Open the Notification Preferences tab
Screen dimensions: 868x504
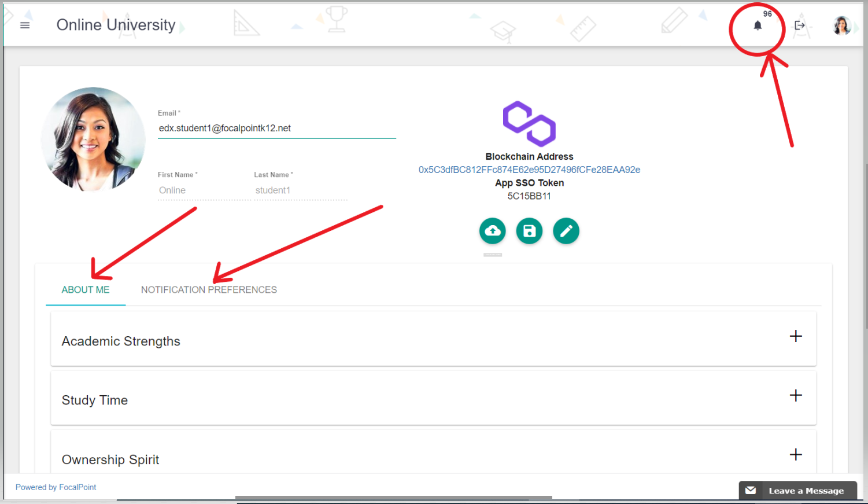209,290
